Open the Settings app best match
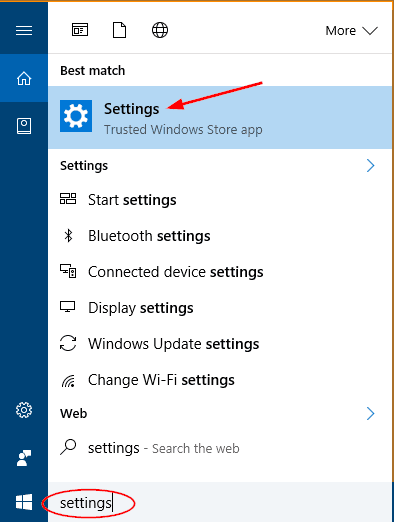 coord(220,117)
